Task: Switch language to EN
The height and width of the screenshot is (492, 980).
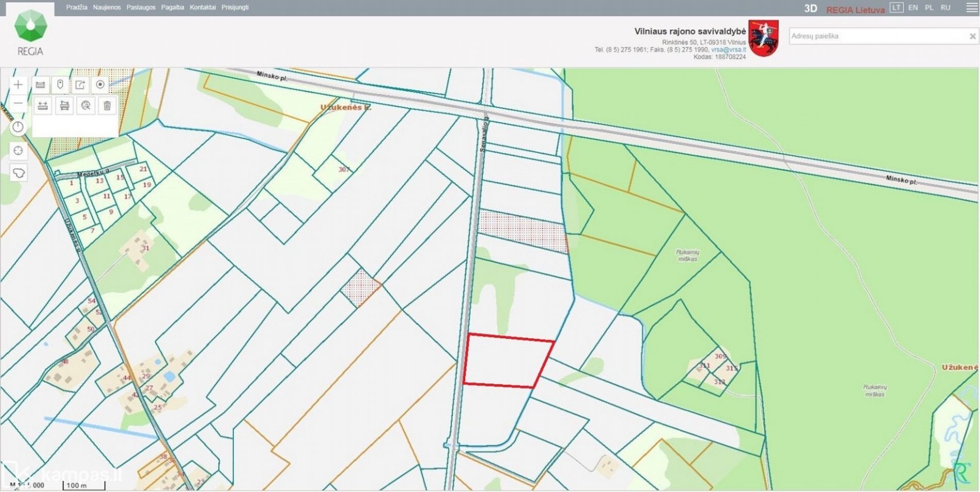Action: click(913, 8)
